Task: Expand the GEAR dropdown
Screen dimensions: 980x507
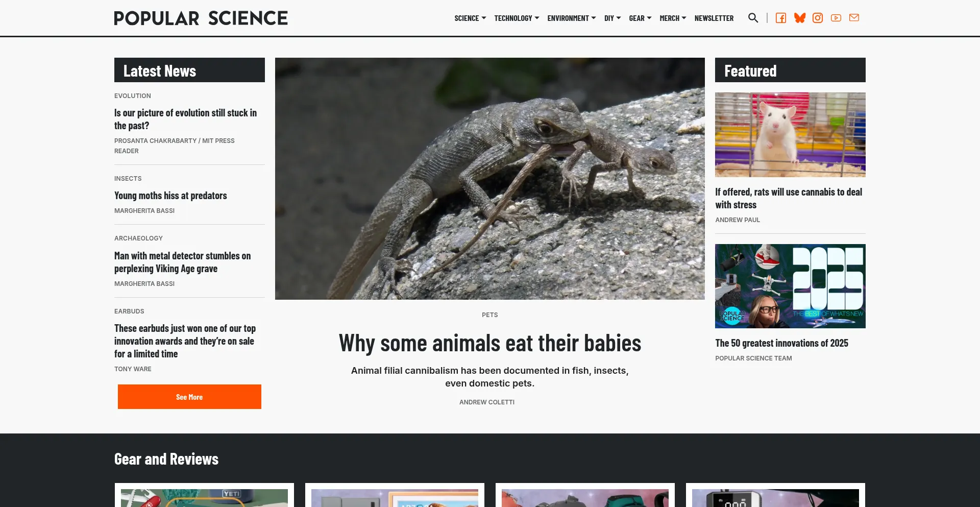Action: click(x=639, y=18)
